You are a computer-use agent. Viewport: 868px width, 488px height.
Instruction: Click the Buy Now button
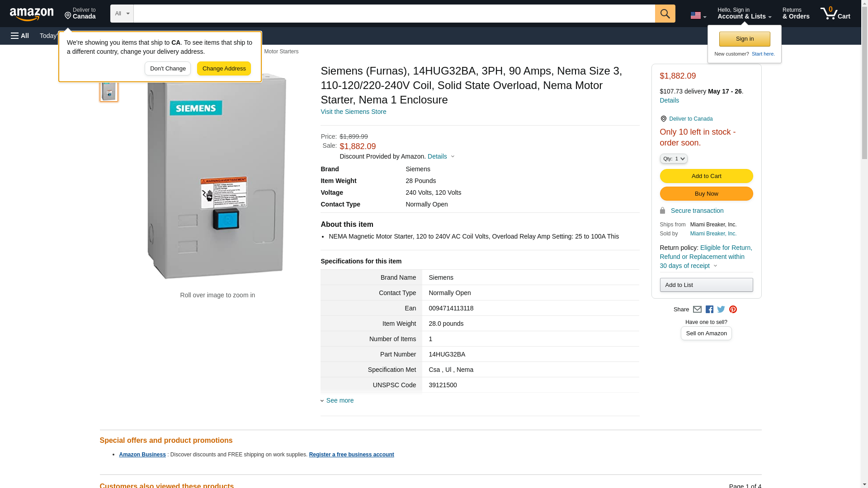click(x=706, y=193)
